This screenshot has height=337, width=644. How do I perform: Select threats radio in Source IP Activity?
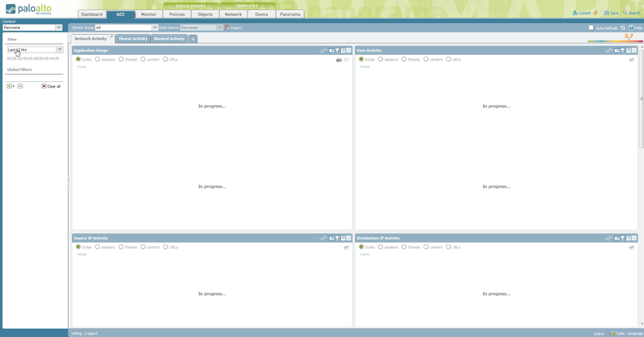(x=121, y=247)
